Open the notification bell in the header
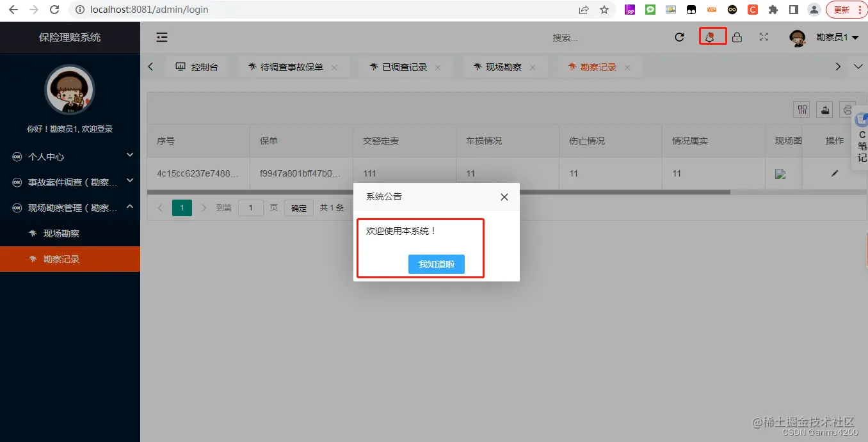The width and height of the screenshot is (868, 442). (712, 36)
